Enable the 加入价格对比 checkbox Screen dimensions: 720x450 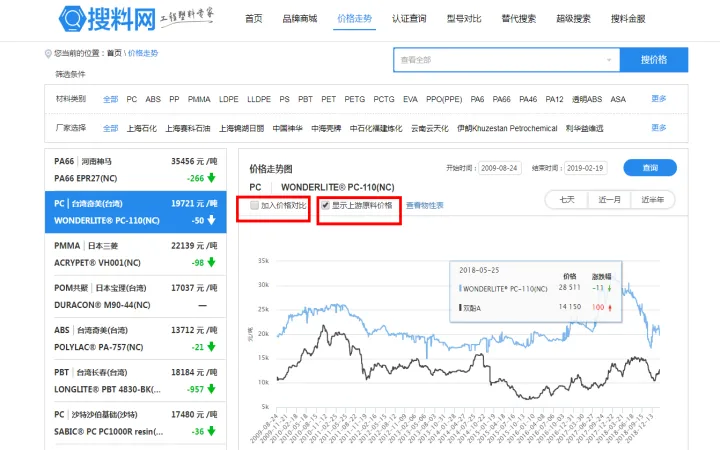(x=254, y=205)
